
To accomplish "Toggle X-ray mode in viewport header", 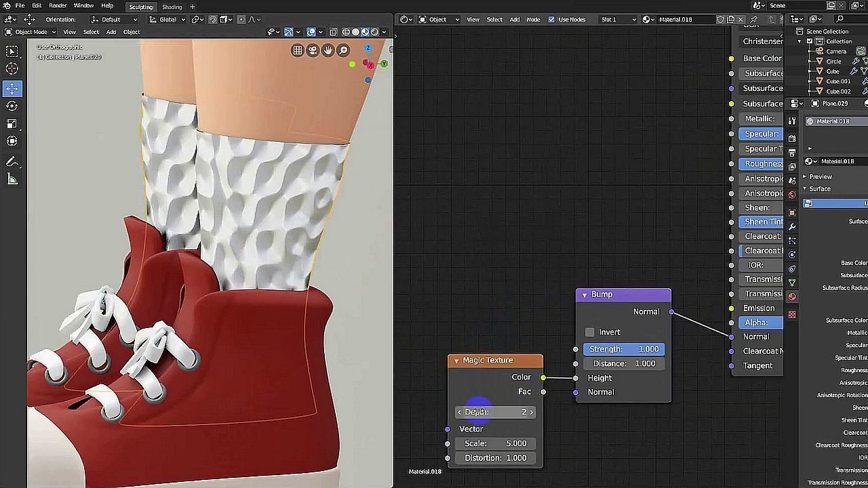I will pos(333,32).
